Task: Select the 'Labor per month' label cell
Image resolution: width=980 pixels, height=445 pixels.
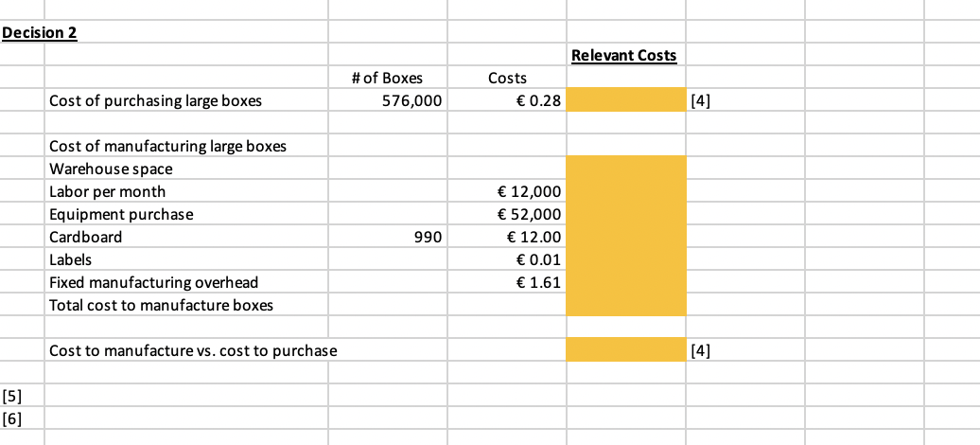Action: coord(185,191)
